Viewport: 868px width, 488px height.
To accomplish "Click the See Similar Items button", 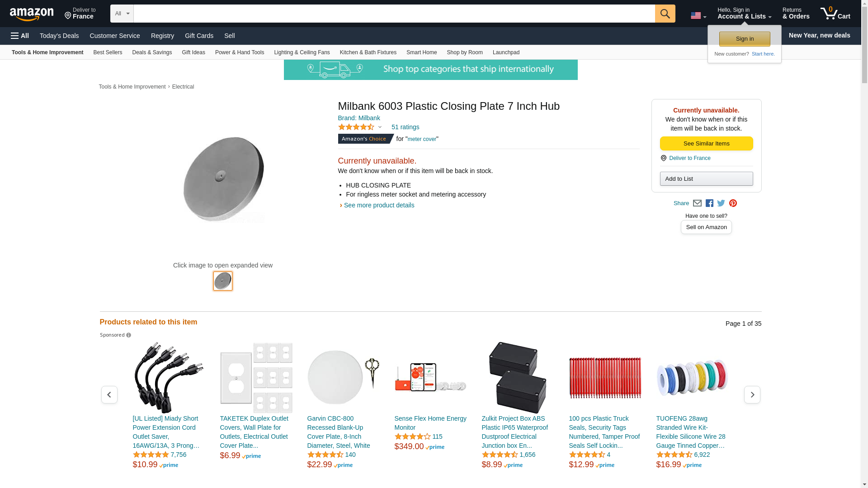I will click(706, 144).
